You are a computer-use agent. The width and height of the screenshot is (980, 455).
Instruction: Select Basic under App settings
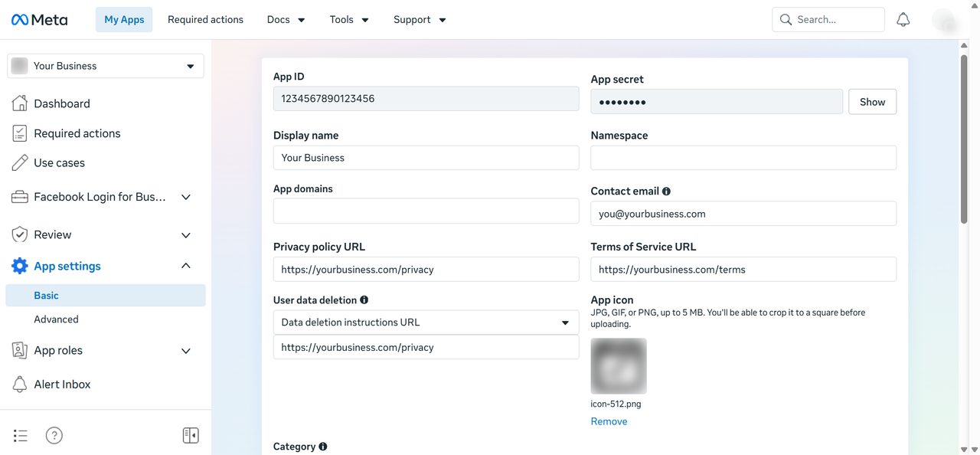106,296
